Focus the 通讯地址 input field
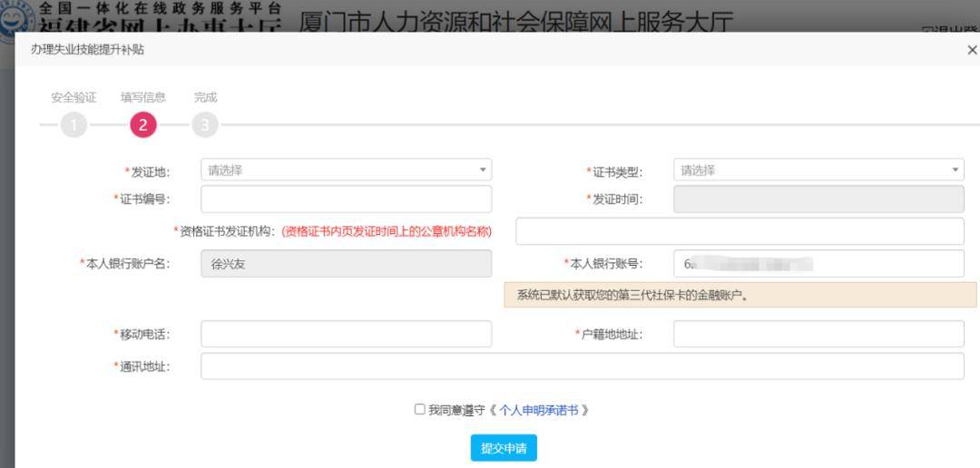Screen dimensions: 980x468 pos(582,366)
